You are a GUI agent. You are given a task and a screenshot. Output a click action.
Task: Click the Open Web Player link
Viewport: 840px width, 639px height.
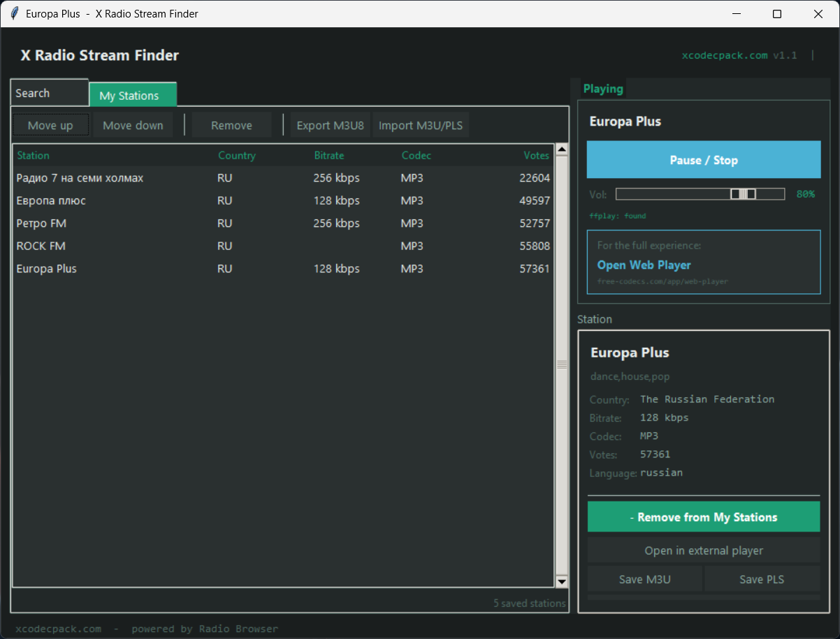644,265
